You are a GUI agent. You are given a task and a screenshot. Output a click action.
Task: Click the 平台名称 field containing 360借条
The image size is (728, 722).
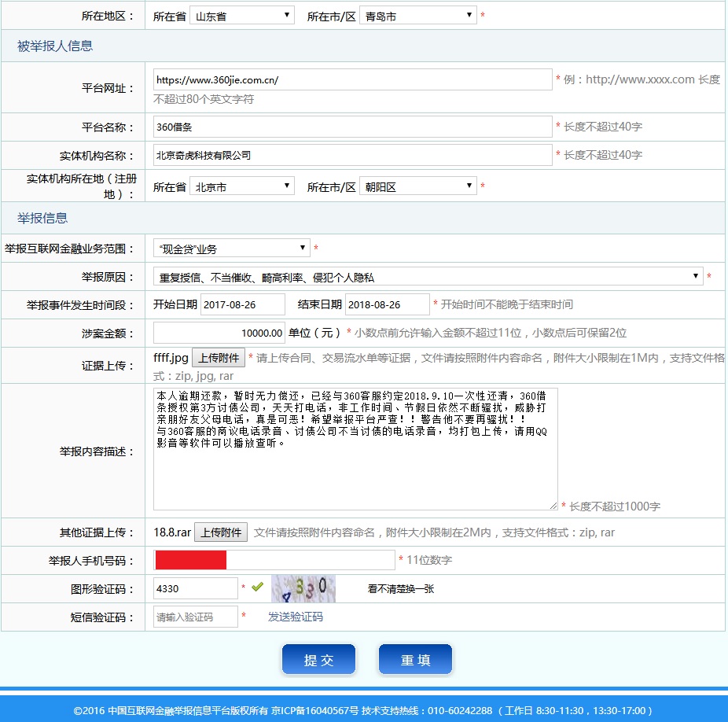pyautogui.click(x=352, y=127)
